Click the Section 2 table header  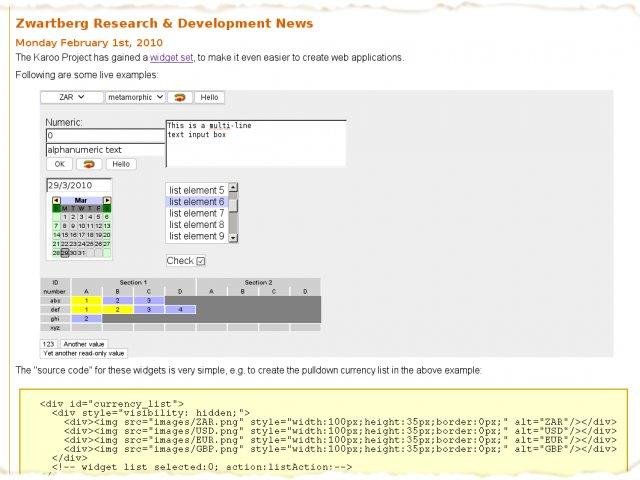point(258,282)
